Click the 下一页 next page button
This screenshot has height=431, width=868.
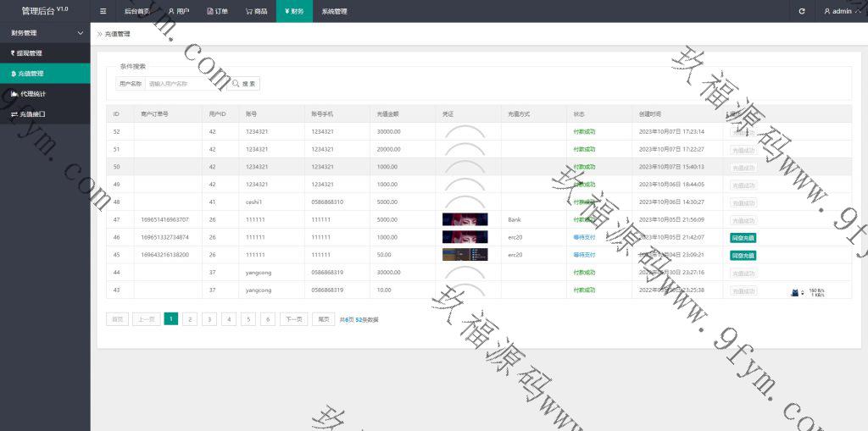[293, 319]
